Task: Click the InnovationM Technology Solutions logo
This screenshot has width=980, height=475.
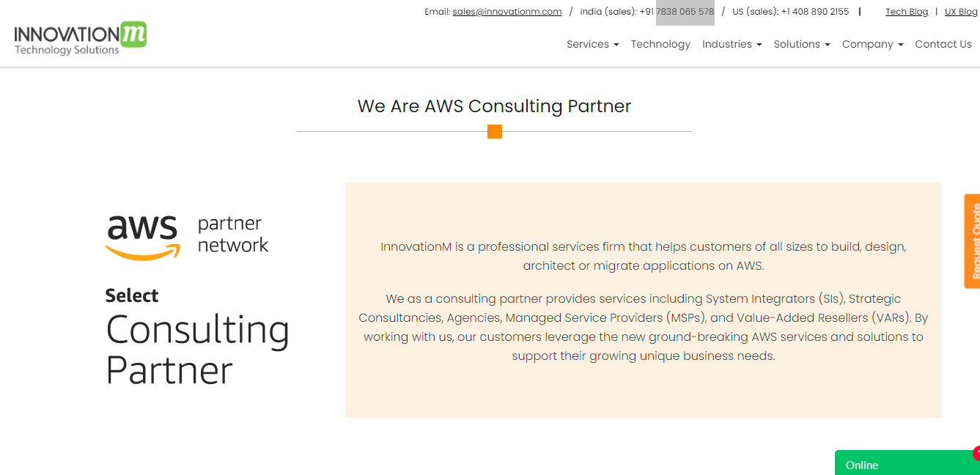Action: coord(80,39)
